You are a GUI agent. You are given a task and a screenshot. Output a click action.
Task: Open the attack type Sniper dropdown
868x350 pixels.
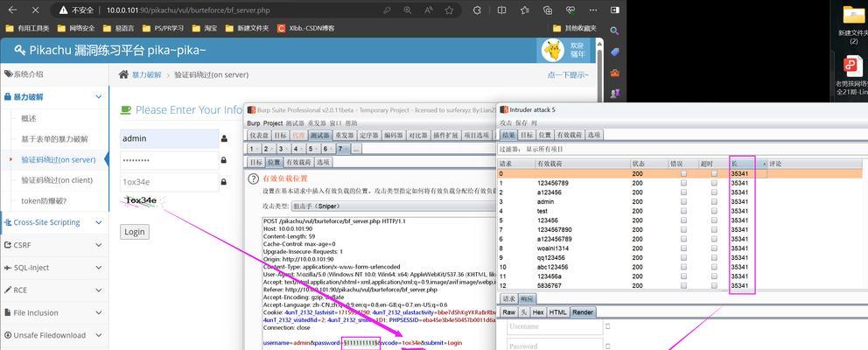click(393, 206)
